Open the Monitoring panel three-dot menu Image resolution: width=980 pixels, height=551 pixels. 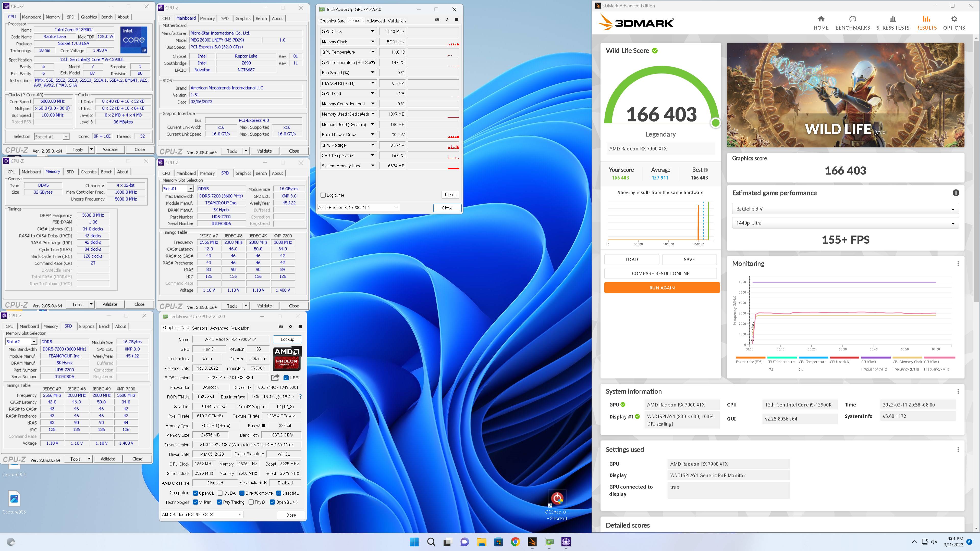pos(958,264)
